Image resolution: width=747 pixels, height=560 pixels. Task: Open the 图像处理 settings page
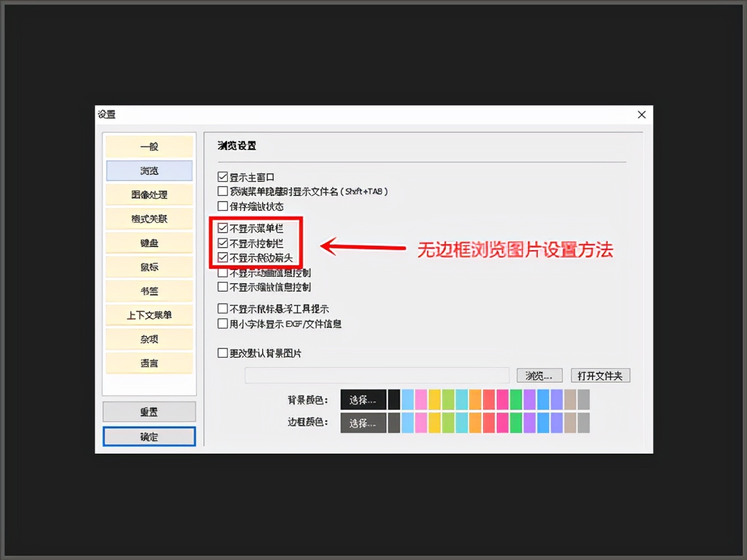(149, 194)
